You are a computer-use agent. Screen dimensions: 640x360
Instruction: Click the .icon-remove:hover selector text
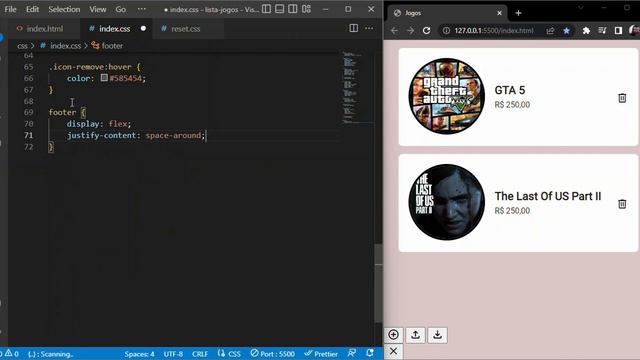pyautogui.click(x=90, y=67)
